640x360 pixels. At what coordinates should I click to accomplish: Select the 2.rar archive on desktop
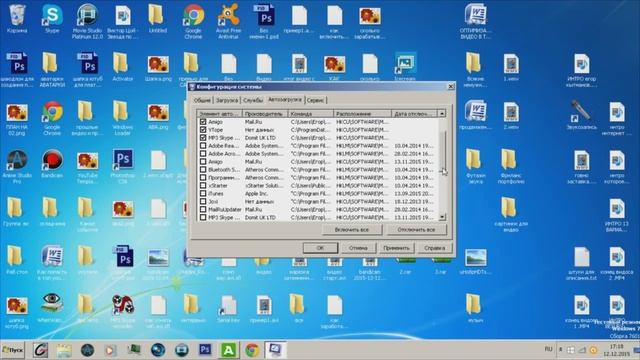click(x=405, y=266)
